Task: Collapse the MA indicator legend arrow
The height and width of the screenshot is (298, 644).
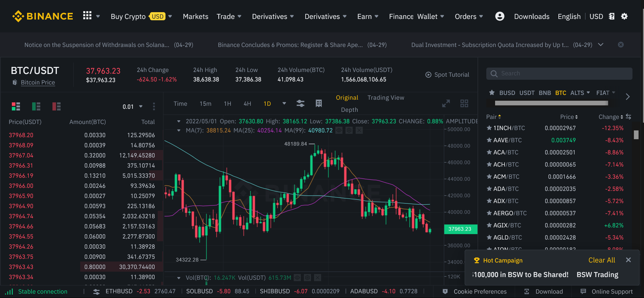Action: tap(179, 130)
